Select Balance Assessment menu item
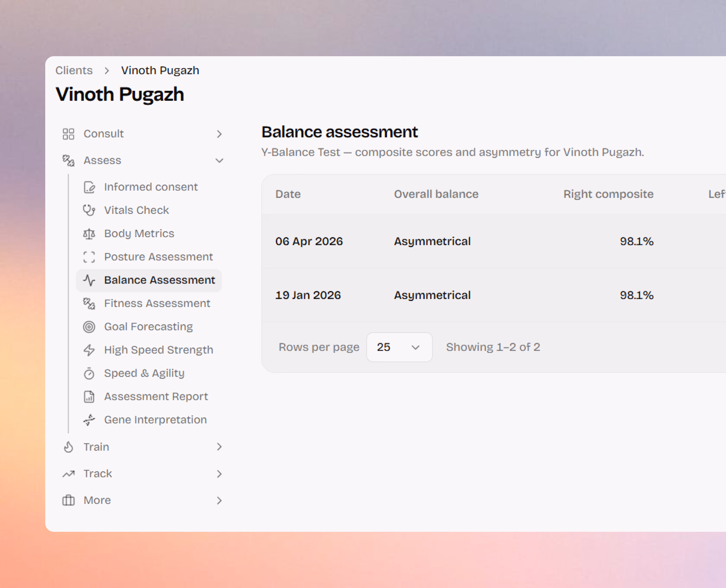The image size is (726, 588). tap(149, 280)
